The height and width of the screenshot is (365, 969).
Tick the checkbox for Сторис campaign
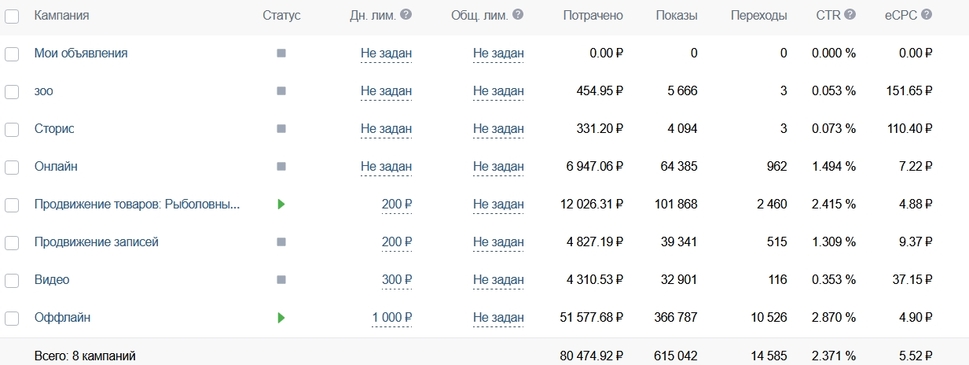click(12, 130)
